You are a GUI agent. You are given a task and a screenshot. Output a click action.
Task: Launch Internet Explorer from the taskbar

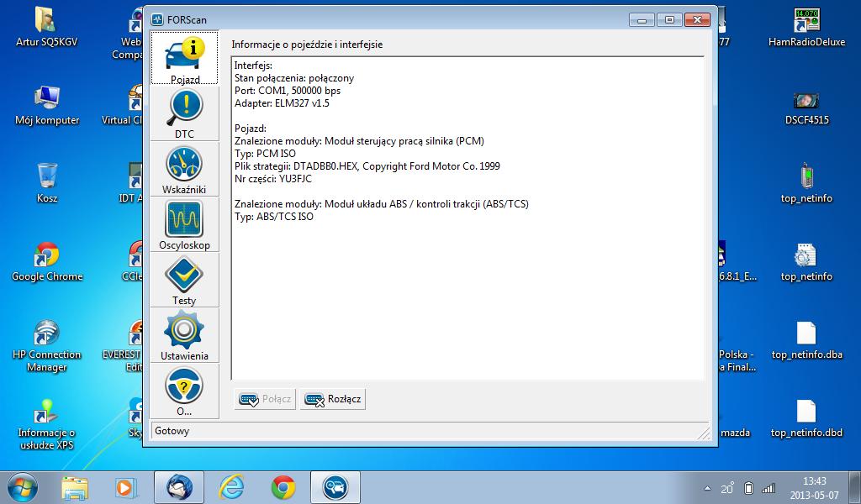230,487
